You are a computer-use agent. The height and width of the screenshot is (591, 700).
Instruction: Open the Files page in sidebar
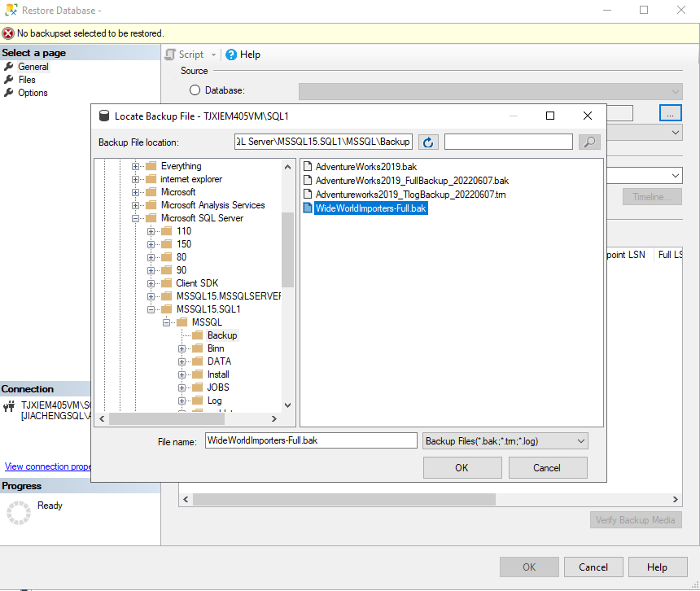27,80
